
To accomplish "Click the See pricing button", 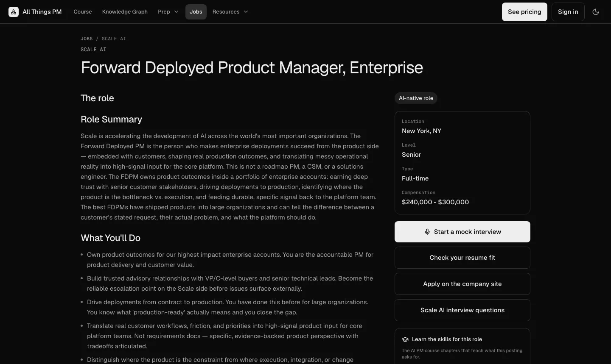I will coord(524,12).
